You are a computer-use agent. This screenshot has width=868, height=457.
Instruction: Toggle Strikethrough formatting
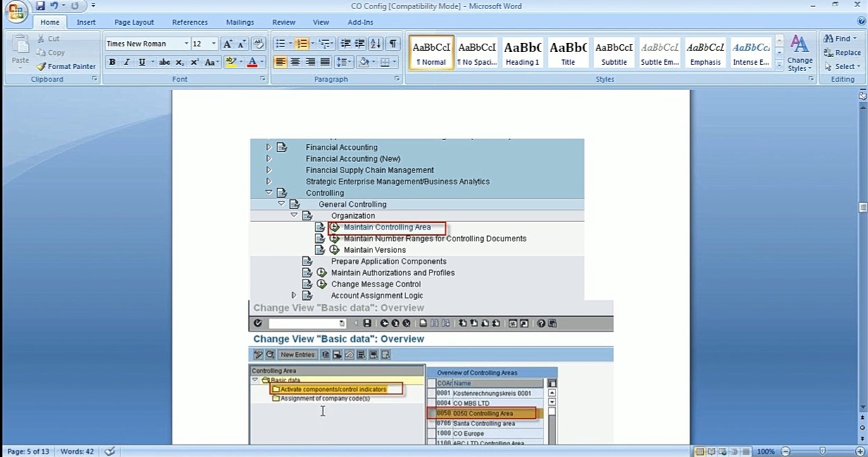point(165,62)
